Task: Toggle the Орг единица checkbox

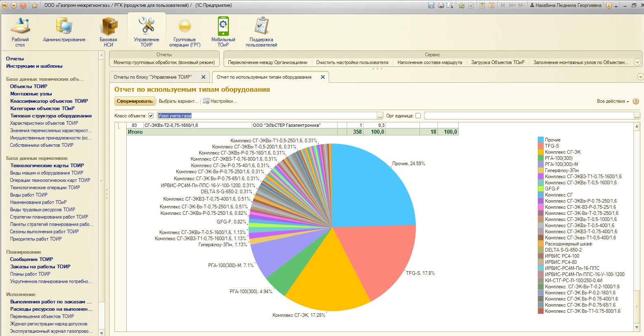Action: point(418,116)
